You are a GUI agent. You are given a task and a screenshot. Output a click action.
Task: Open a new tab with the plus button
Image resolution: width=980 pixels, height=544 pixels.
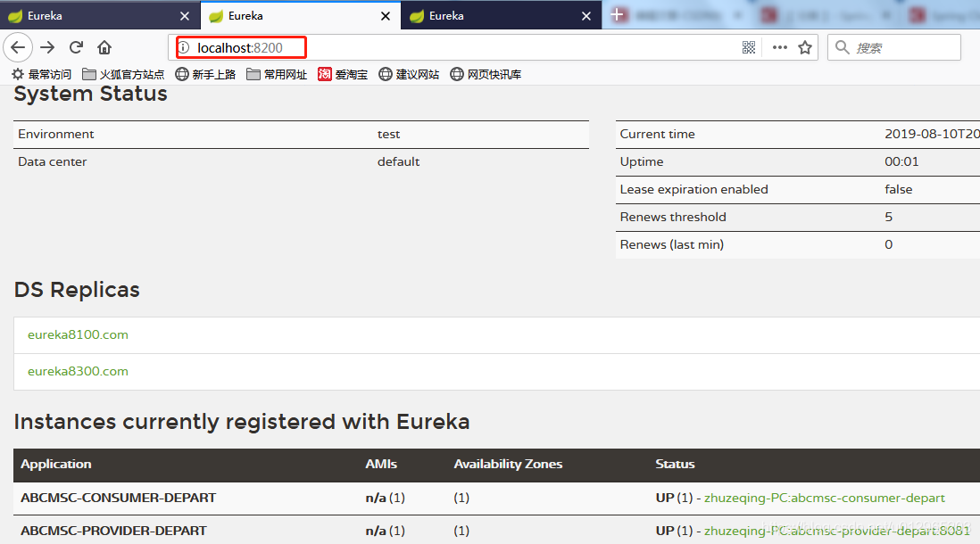[617, 15]
